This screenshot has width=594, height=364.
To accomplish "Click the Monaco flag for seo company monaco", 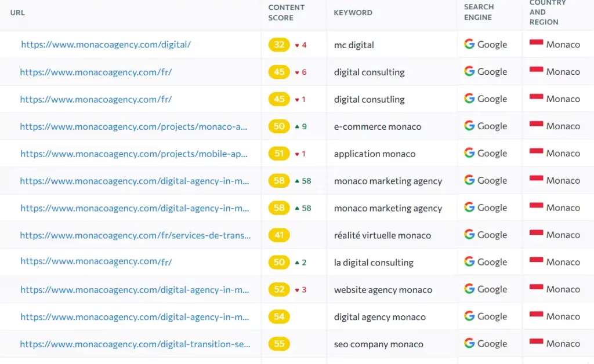I will pyautogui.click(x=536, y=343).
